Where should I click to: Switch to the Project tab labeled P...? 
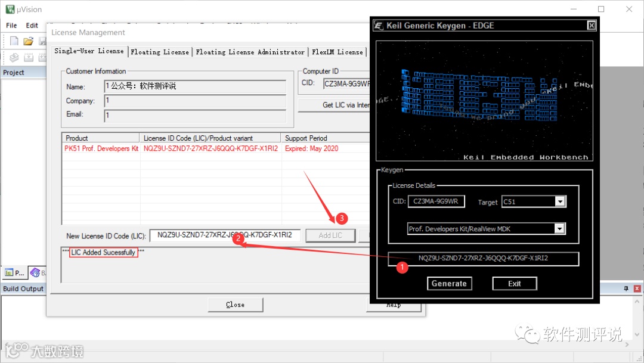click(x=15, y=272)
